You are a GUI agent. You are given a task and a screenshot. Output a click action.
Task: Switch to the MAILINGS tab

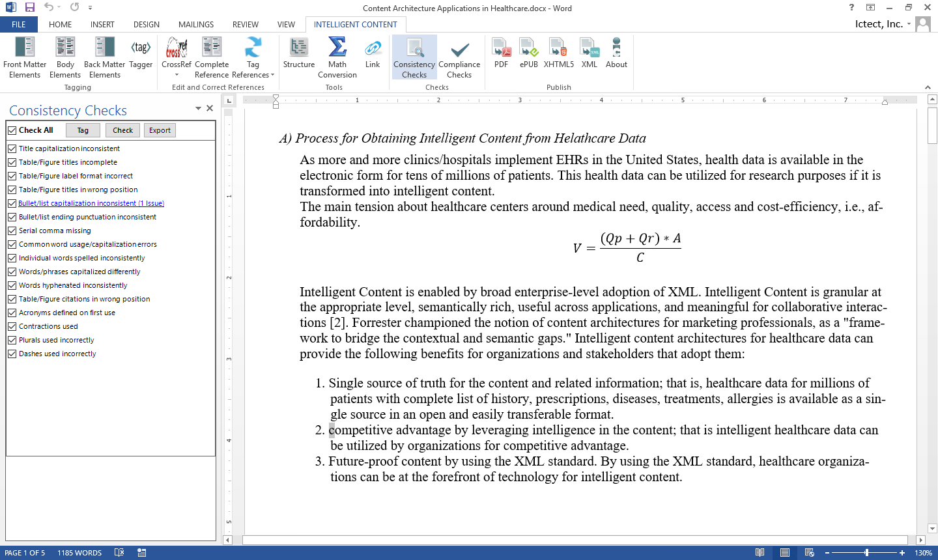coord(195,25)
